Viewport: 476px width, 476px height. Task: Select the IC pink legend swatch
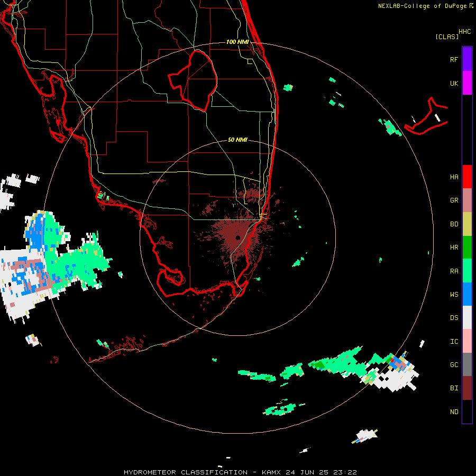[x=467, y=341]
